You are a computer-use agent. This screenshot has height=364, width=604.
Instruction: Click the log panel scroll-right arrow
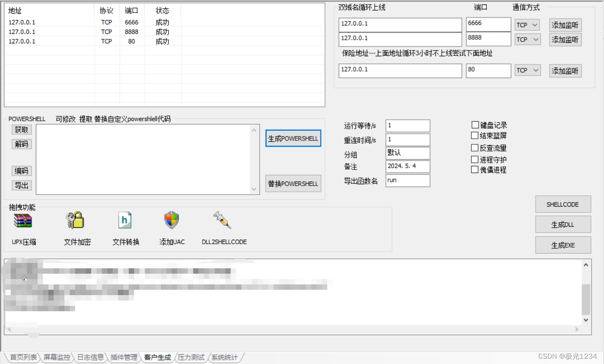(x=577, y=330)
